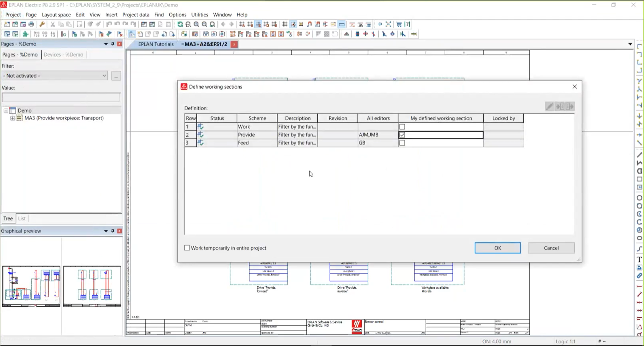Click the pencil edit icon in the dialog

(549, 106)
